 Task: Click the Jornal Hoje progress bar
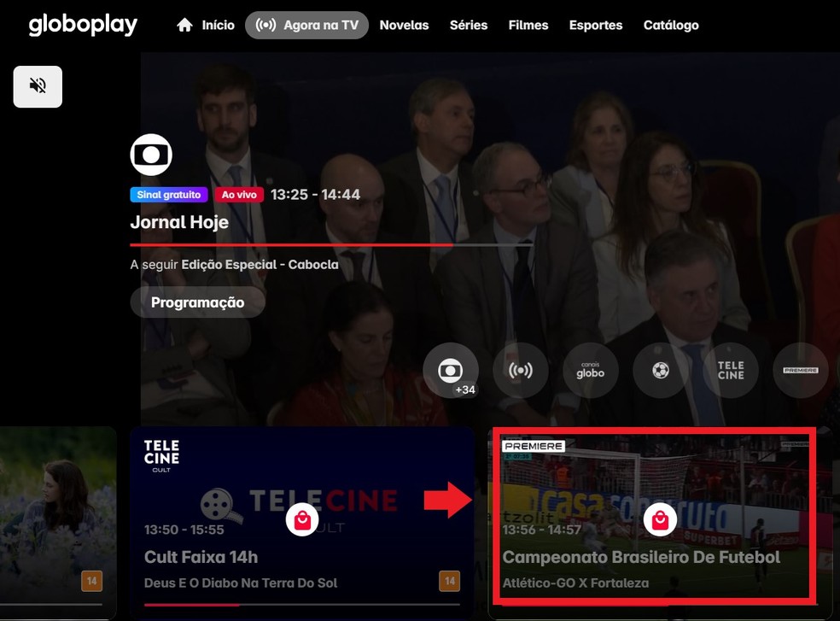(330, 243)
